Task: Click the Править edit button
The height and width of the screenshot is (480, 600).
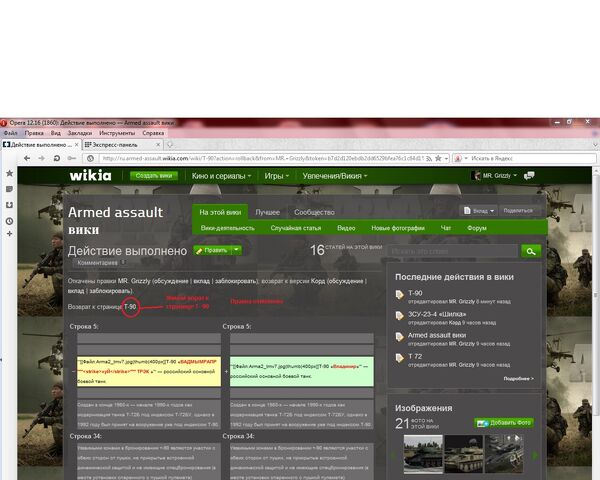Action: point(212,250)
